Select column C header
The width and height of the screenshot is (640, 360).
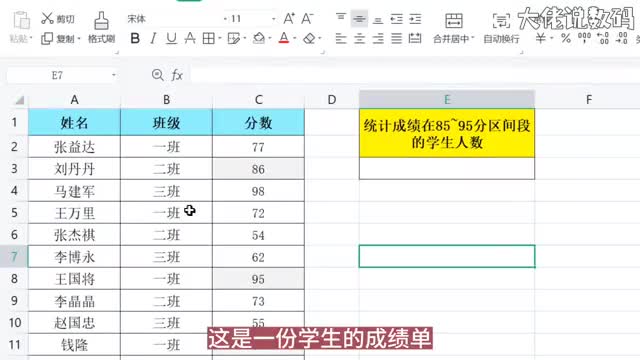(x=258, y=100)
